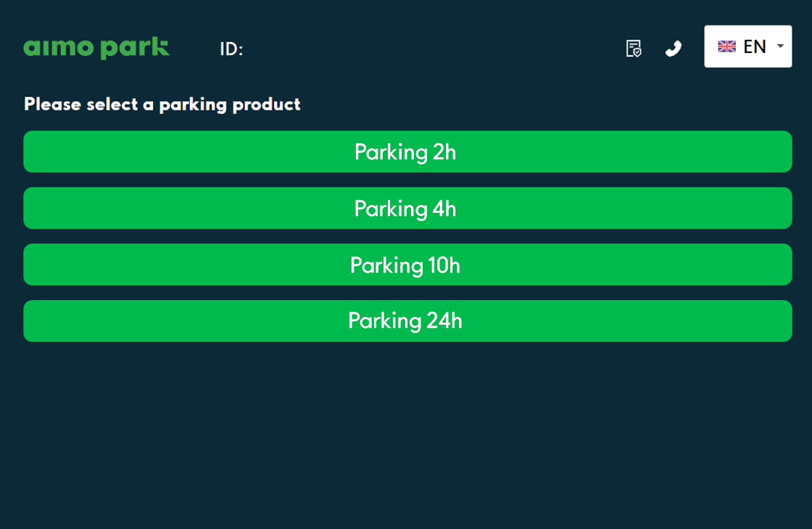Select the Parking 24h option

[407, 321]
